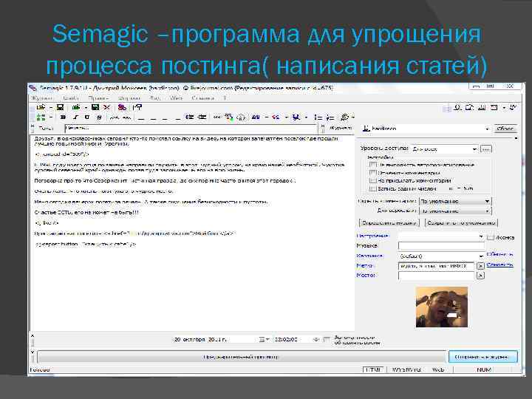This screenshot has height=399, width=532.
Task: Open the journal account dropdown
Action: 426,129
